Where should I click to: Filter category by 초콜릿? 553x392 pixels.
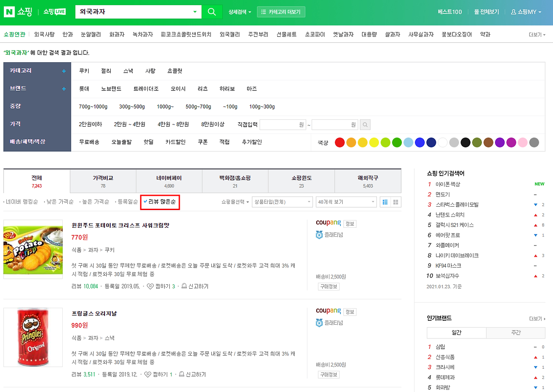[175, 71]
